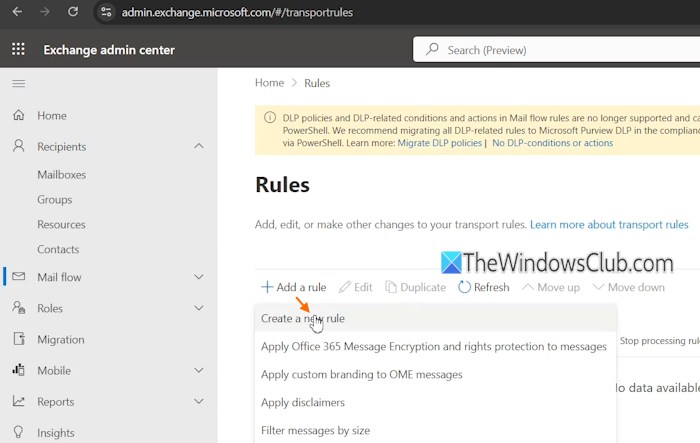
Task: Click the Home house icon in sidebar
Action: click(x=19, y=115)
